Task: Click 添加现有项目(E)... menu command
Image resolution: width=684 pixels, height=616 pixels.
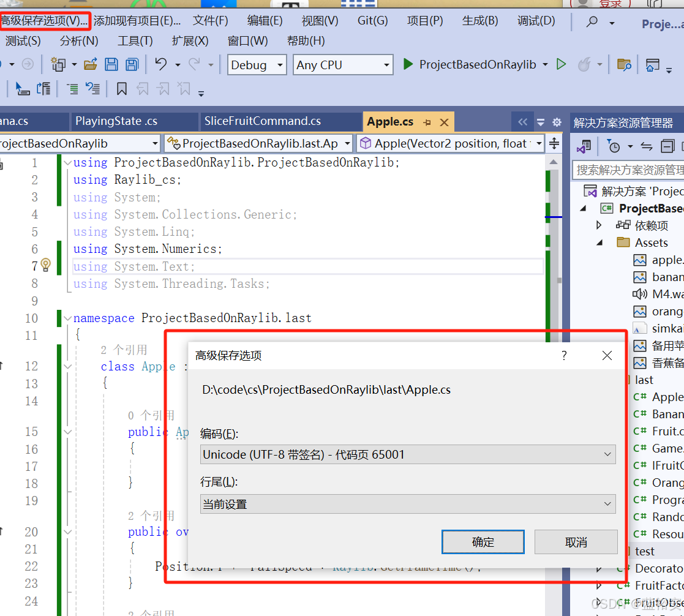Action: coord(137,20)
